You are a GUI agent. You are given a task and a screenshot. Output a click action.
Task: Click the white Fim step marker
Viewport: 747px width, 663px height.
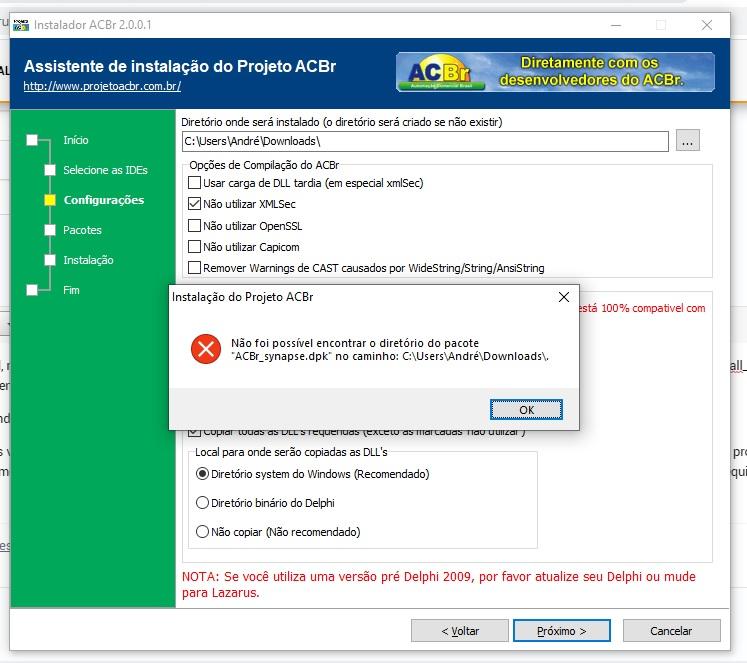pos(32,290)
